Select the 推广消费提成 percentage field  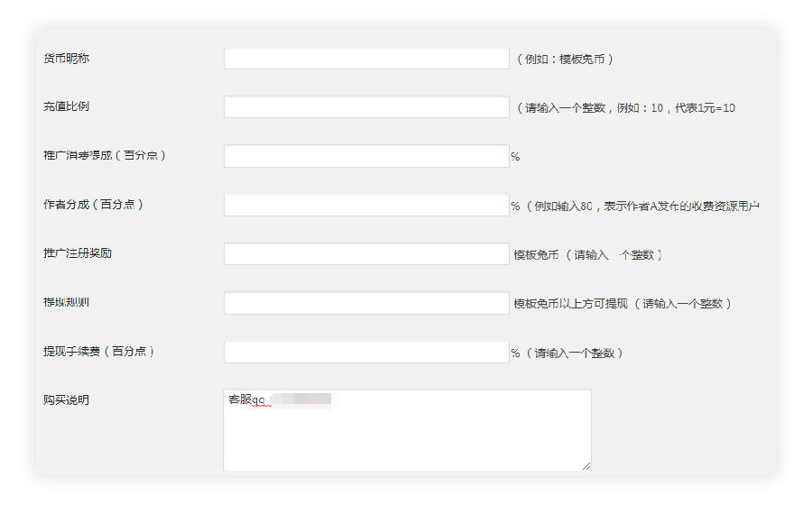point(366,156)
